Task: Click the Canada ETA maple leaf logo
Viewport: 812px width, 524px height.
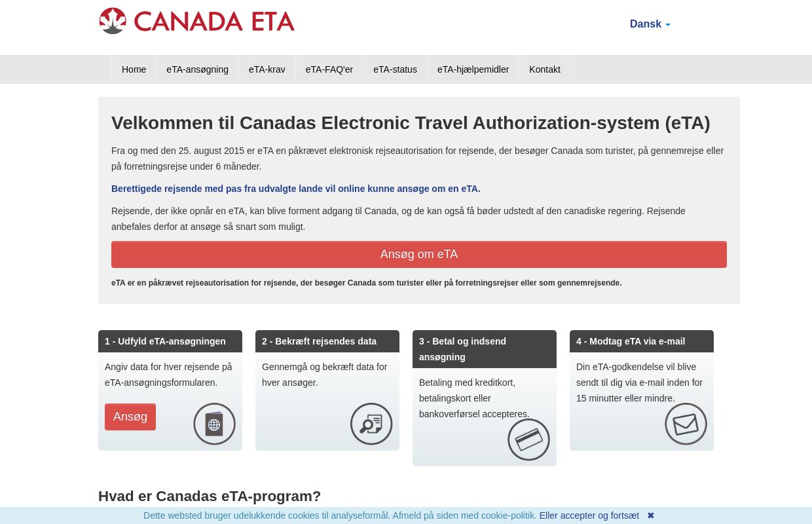Action: coord(113,20)
